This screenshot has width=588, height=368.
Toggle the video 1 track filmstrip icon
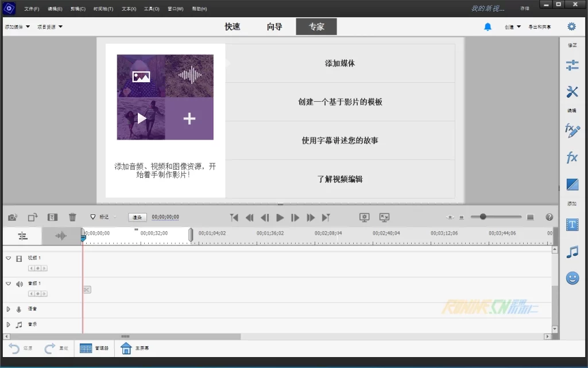point(19,259)
